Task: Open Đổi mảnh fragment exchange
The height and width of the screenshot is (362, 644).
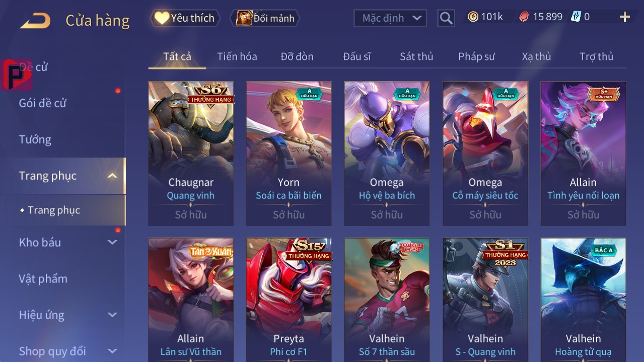Action: [x=265, y=18]
